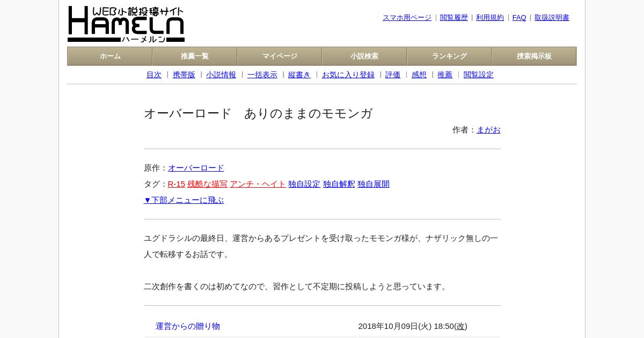Open the original work オーバーロード link

tap(196, 168)
